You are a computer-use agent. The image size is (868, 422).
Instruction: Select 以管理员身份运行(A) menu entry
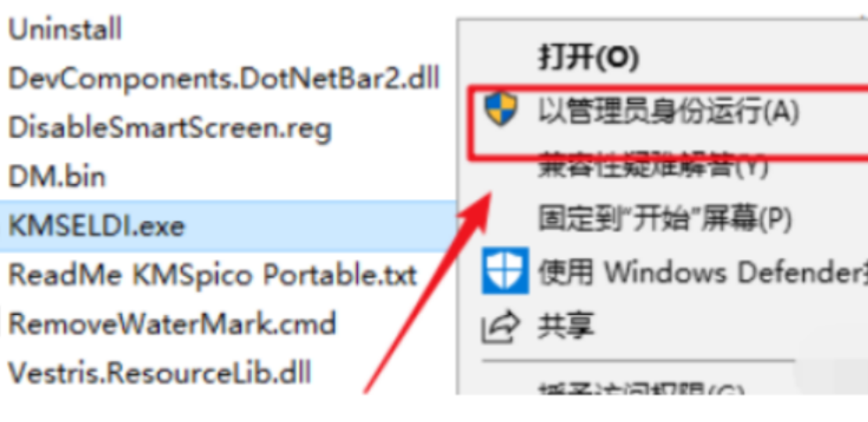(x=669, y=111)
